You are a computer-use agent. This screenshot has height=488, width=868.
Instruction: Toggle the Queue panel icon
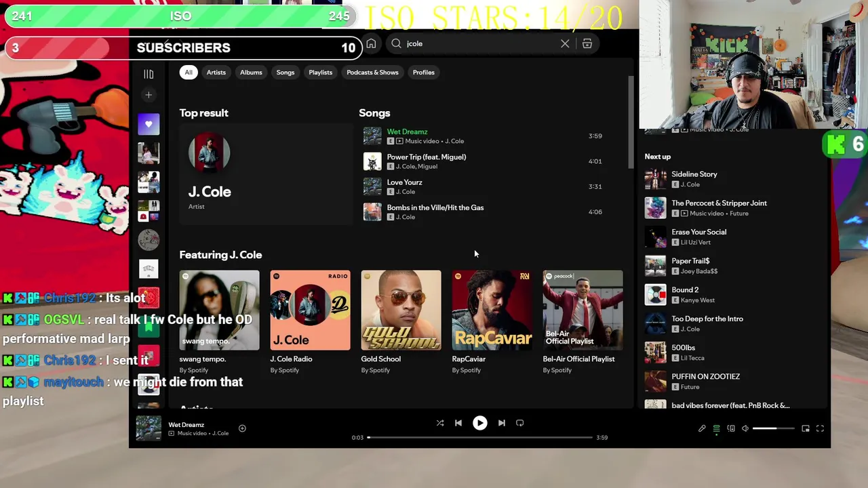click(x=716, y=428)
